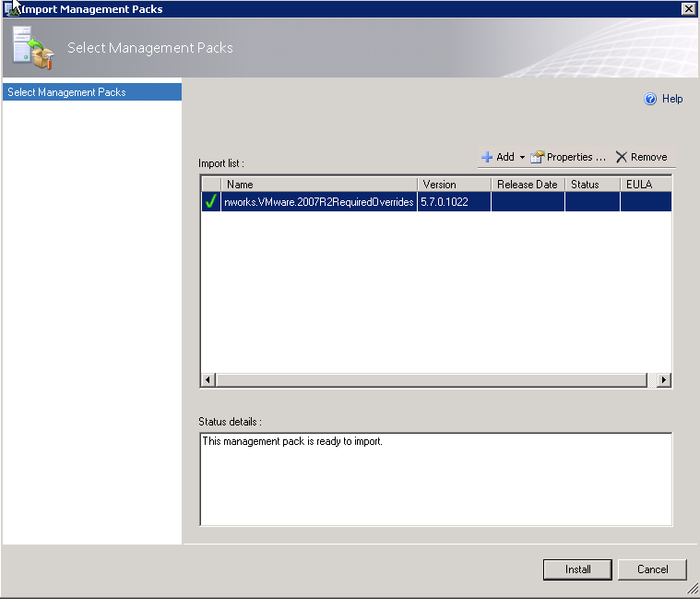This screenshot has width=700, height=599.
Task: Open Help via the question mark icon
Action: pyautogui.click(x=650, y=99)
